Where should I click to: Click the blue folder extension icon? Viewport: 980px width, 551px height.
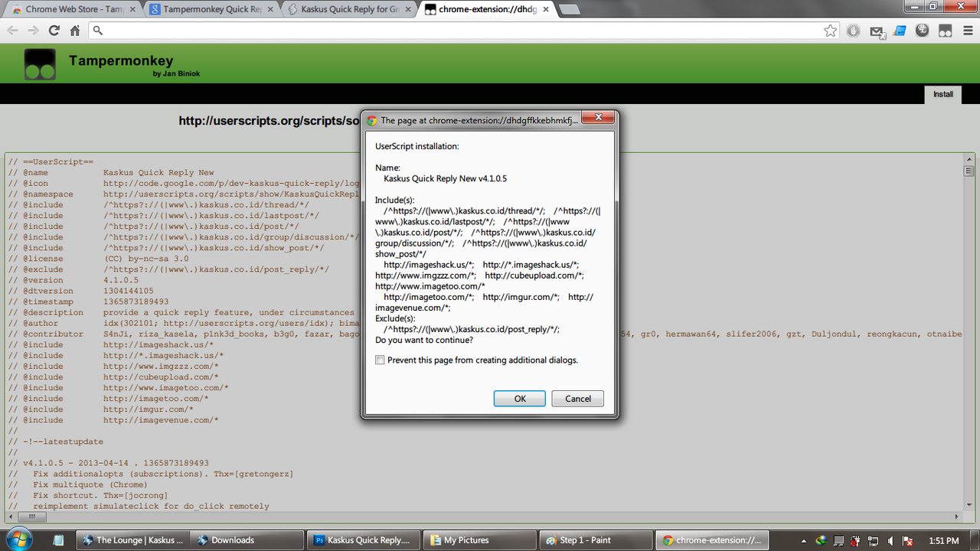click(x=900, y=31)
